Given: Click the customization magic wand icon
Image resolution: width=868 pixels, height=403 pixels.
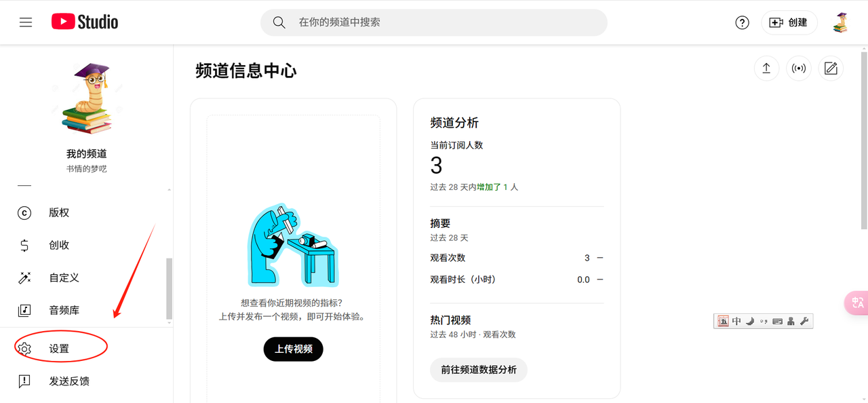Looking at the screenshot, I should [x=24, y=277].
